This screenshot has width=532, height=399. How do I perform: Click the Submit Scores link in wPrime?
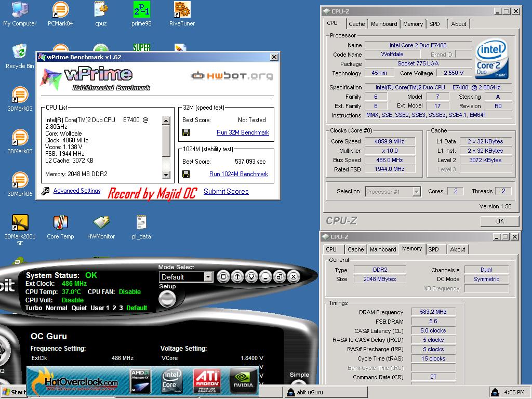(x=226, y=191)
